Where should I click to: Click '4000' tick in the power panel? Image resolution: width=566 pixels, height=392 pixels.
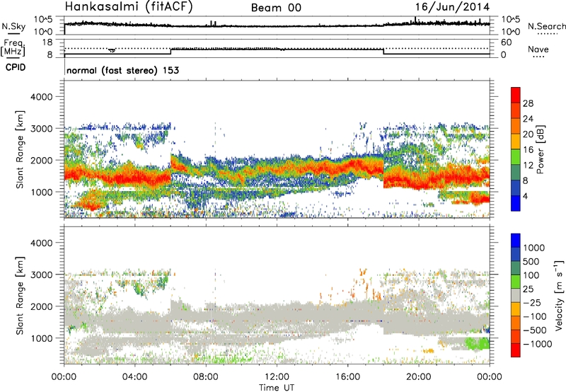click(41, 97)
